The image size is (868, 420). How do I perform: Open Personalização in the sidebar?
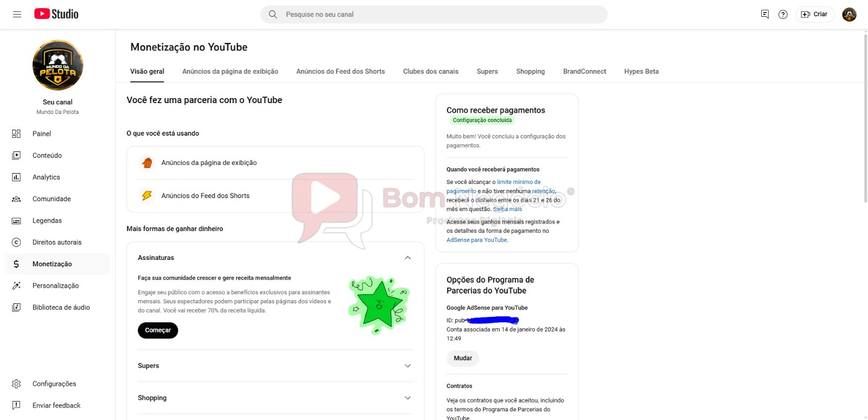58,285
